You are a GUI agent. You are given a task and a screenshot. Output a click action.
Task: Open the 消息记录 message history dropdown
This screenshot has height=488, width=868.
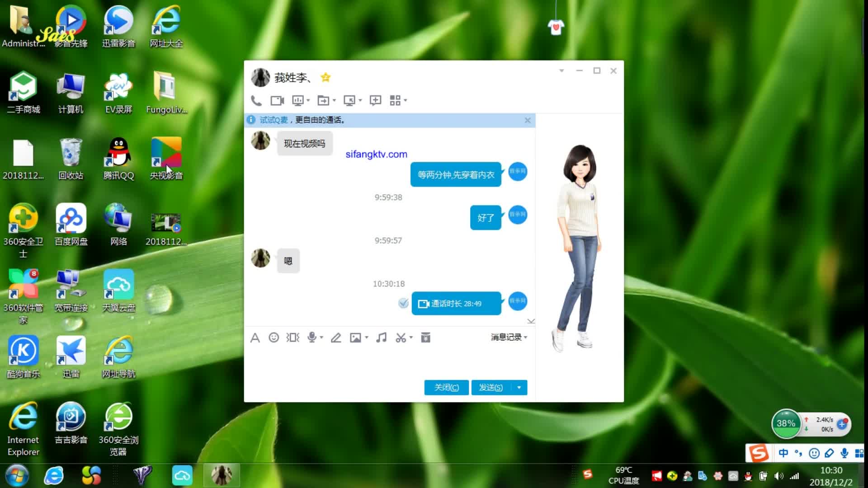click(x=509, y=337)
